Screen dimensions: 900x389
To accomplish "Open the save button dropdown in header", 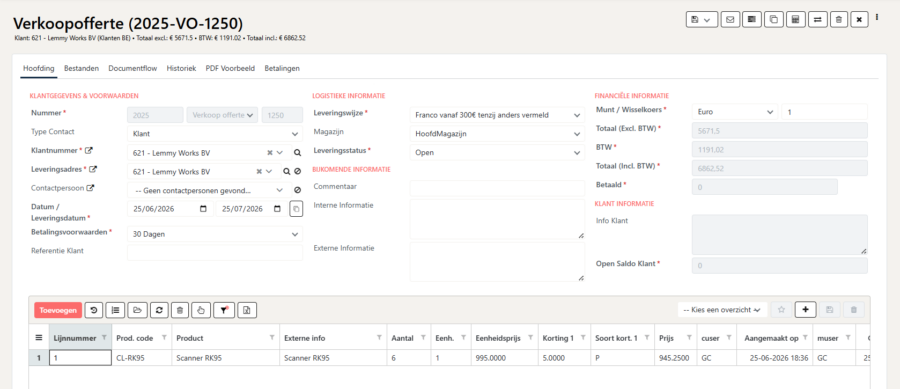I will tap(701, 19).
